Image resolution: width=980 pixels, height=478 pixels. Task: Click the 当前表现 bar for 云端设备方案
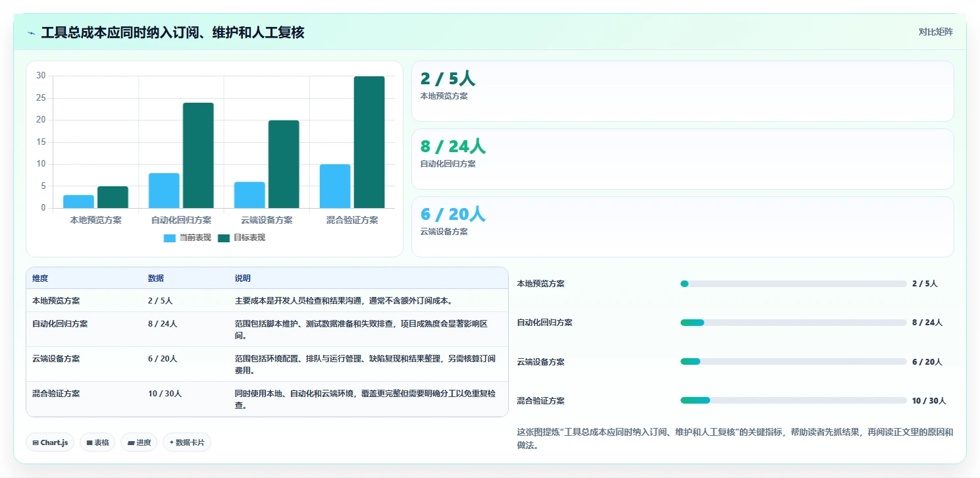click(249, 195)
